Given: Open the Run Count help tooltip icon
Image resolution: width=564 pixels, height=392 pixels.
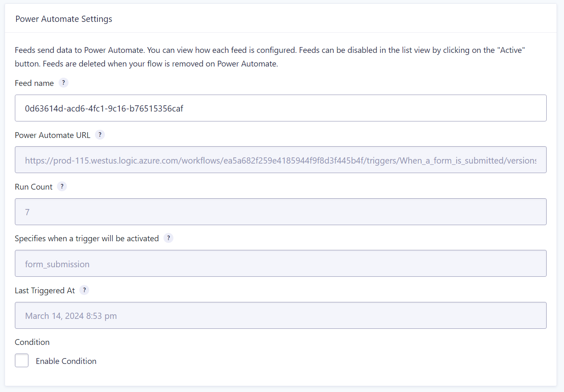Looking at the screenshot, I should [x=62, y=186].
